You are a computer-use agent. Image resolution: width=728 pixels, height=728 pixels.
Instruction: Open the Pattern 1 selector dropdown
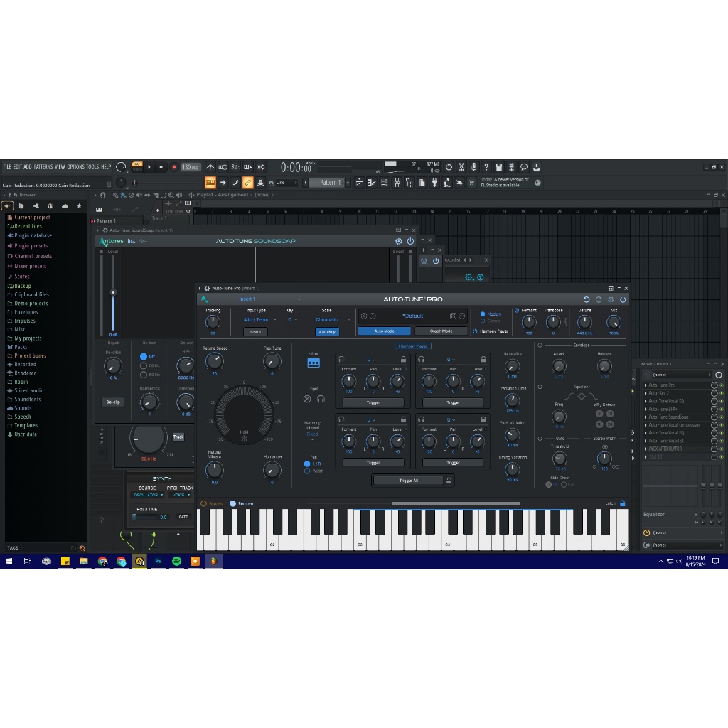[x=329, y=183]
